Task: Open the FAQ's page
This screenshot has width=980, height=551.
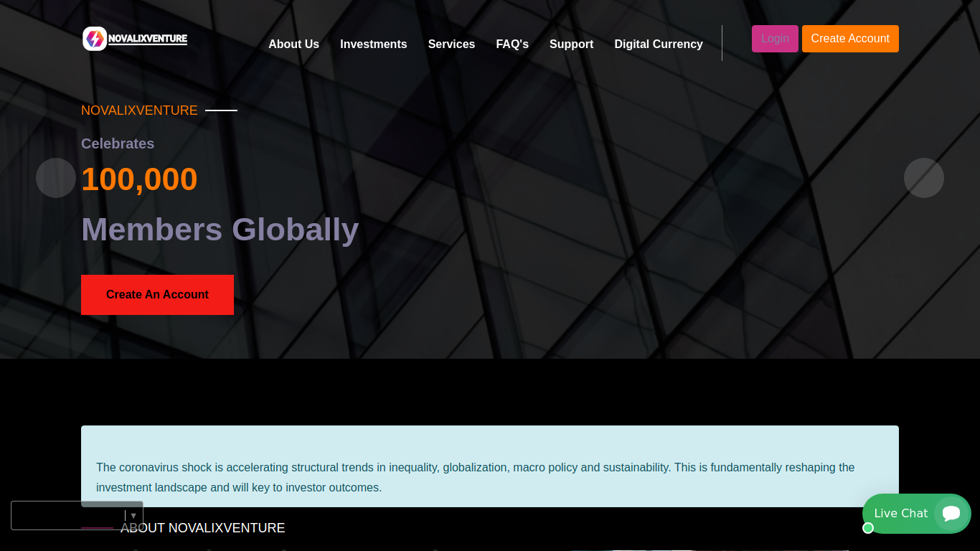Action: [x=512, y=44]
